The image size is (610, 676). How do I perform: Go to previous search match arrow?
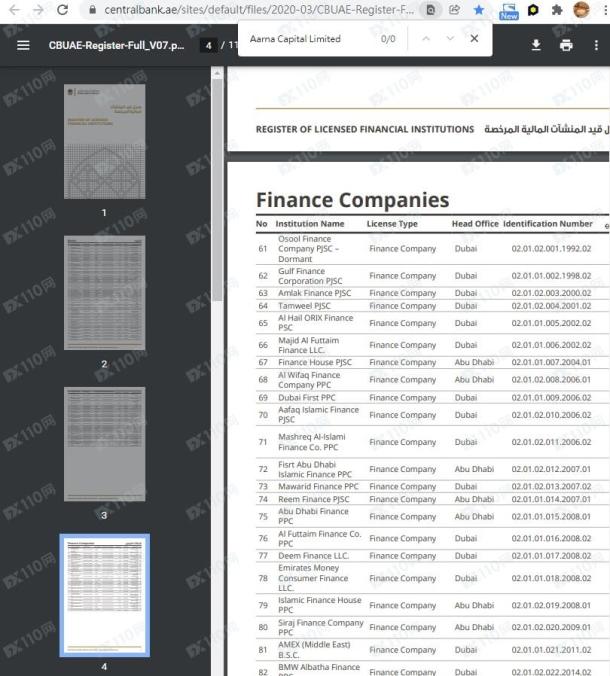(x=426, y=39)
